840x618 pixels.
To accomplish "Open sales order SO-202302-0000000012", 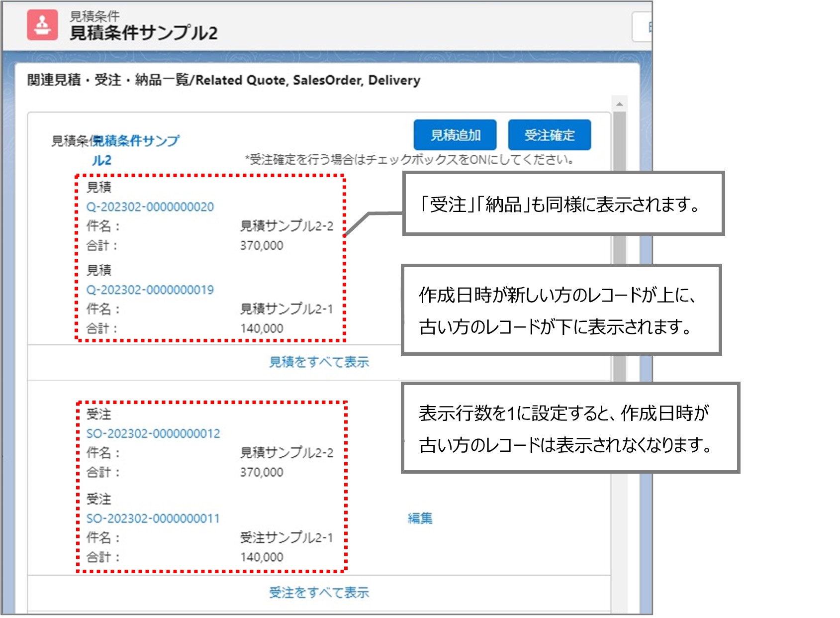I will 153,433.
